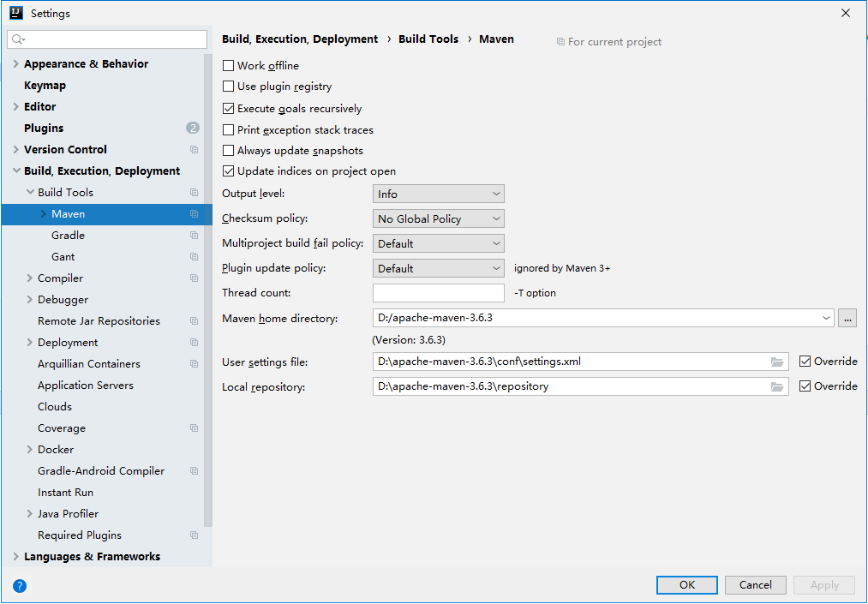This screenshot has width=868, height=604.
Task: Select Keymap in settings tree
Action: pyautogui.click(x=45, y=86)
